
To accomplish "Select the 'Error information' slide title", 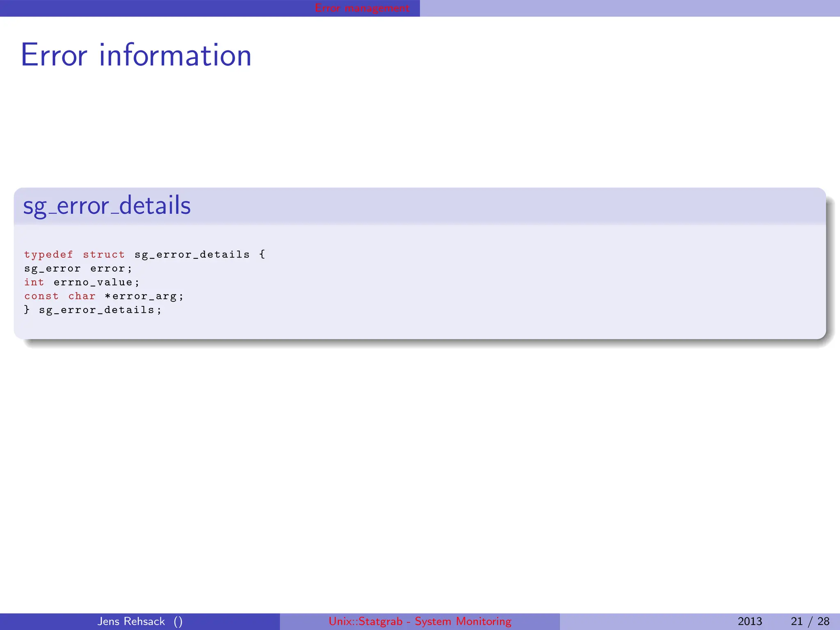I will tap(136, 55).
